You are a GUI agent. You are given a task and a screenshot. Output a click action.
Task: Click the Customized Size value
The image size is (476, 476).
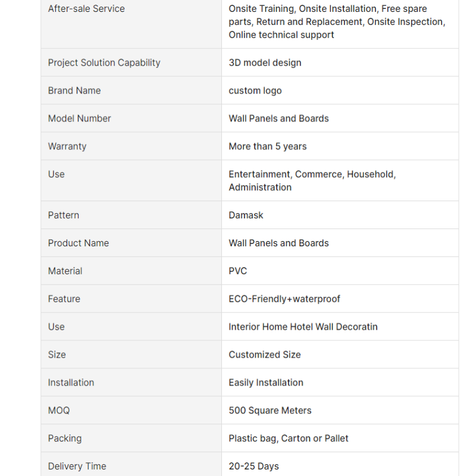coord(264,355)
